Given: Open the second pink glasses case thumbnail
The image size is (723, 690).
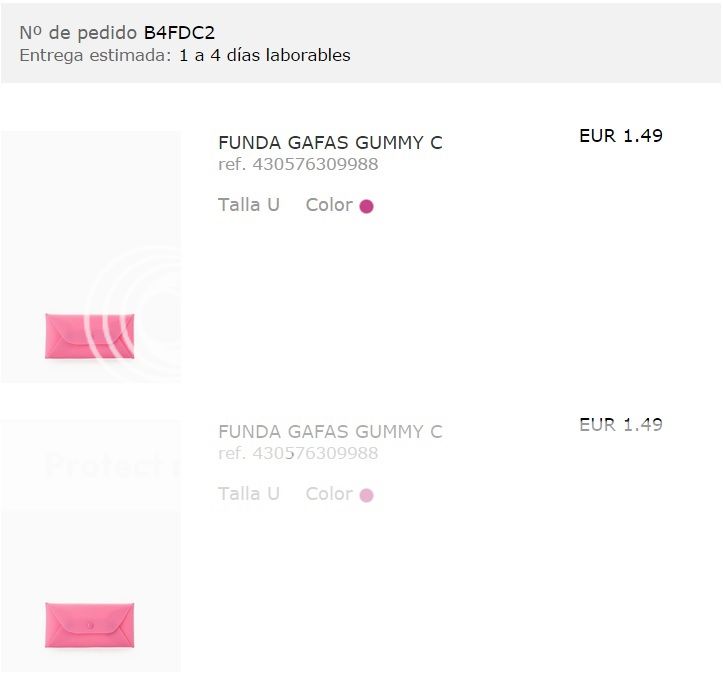Looking at the screenshot, I should tap(89, 624).
